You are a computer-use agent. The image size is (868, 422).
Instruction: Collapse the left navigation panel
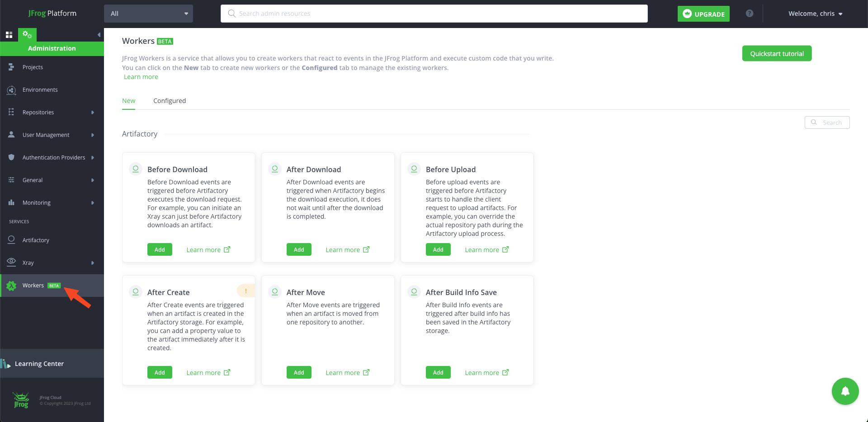point(99,34)
